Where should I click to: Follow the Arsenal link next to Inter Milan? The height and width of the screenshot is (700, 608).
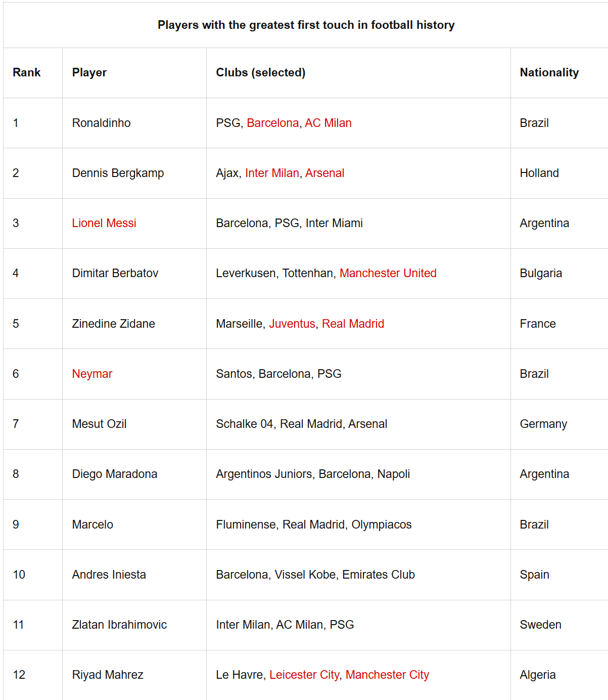(x=324, y=173)
